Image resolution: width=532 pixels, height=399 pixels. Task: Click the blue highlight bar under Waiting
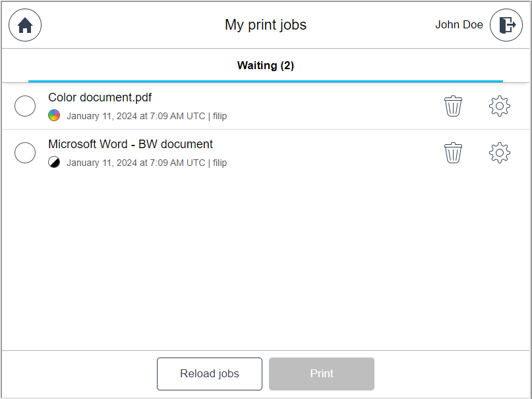pos(266,80)
